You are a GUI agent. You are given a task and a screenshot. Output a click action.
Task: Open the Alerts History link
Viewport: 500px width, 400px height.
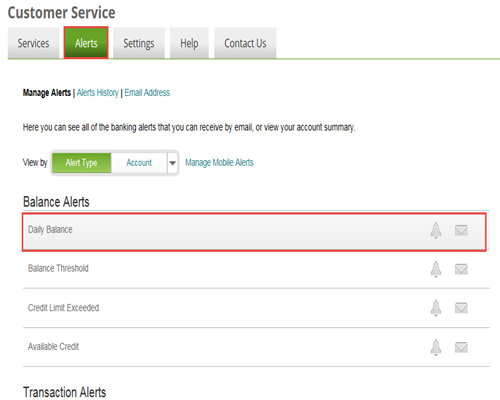(98, 93)
